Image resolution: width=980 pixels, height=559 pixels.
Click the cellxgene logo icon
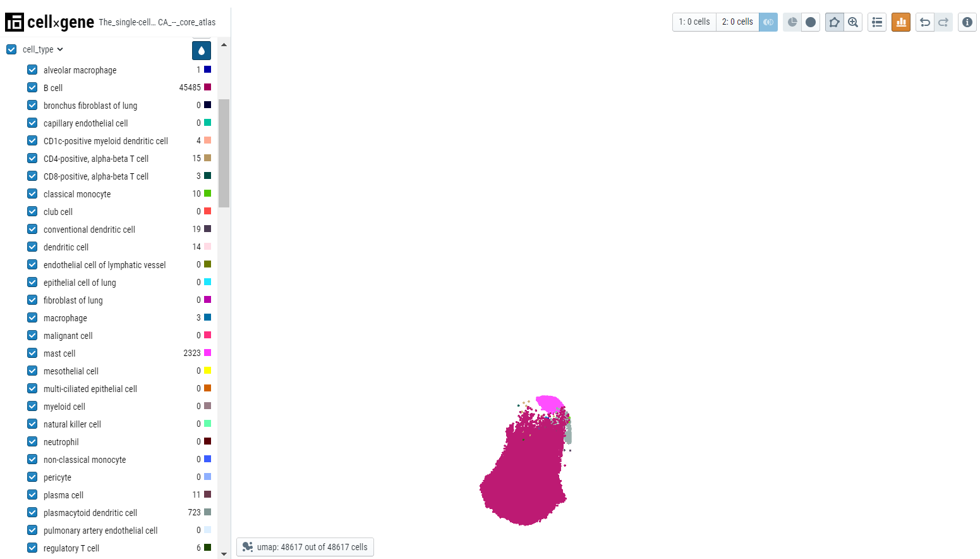pyautogui.click(x=15, y=22)
